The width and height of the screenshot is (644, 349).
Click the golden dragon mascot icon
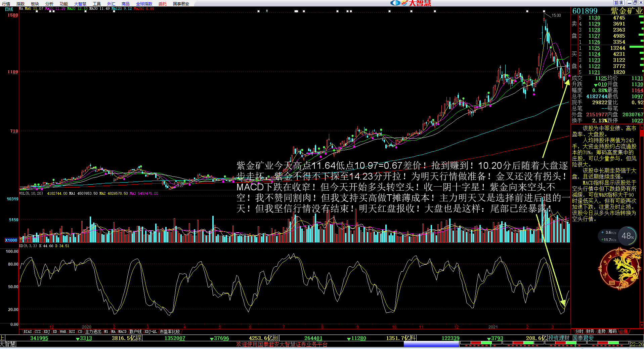click(x=619, y=269)
